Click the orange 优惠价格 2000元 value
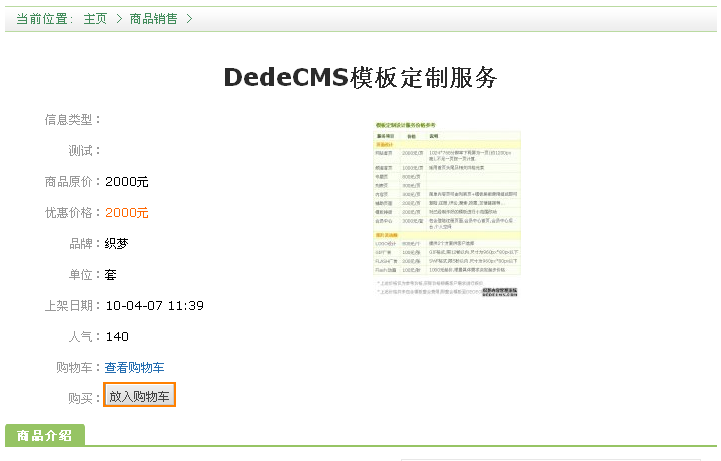The height and width of the screenshot is (461, 721). (126, 213)
